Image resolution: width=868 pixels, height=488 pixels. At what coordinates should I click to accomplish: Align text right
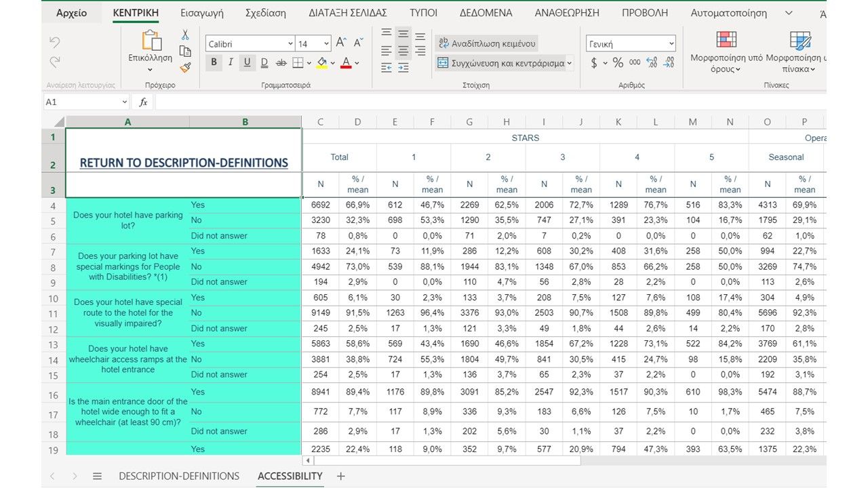tap(420, 51)
